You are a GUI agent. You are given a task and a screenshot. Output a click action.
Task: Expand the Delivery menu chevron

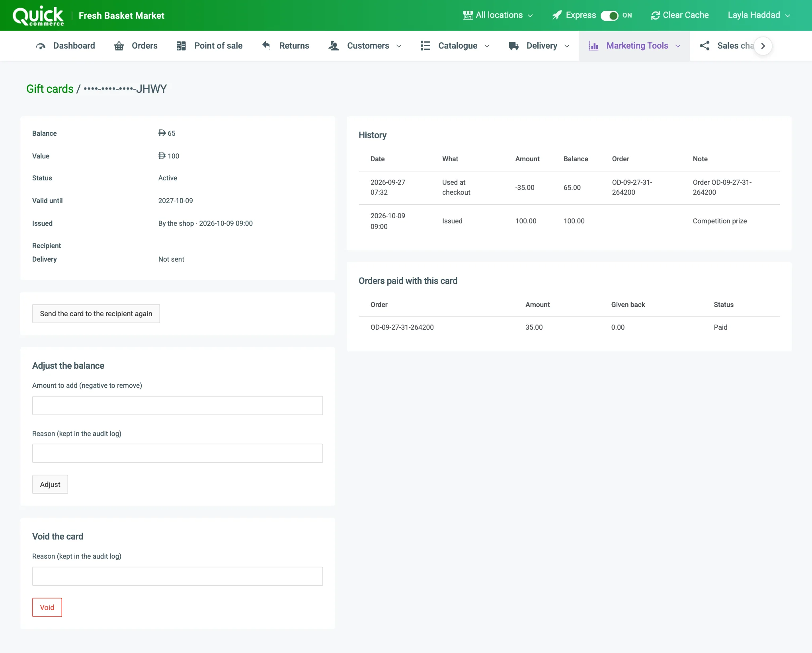(x=567, y=46)
